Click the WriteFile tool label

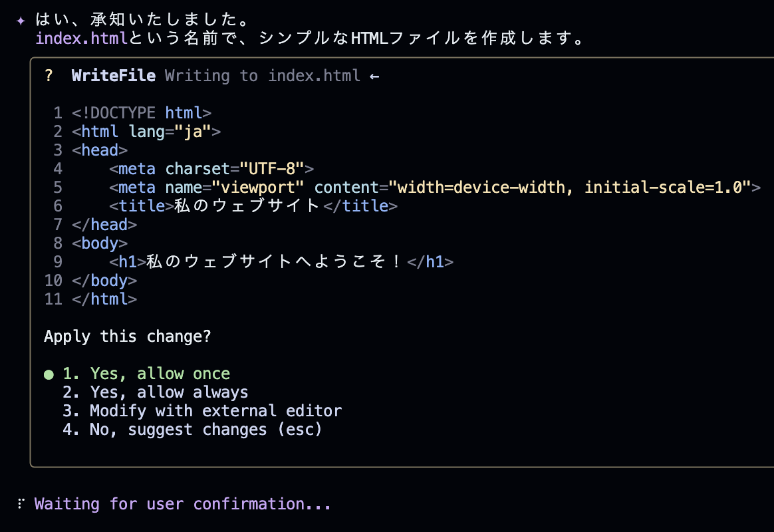click(114, 76)
